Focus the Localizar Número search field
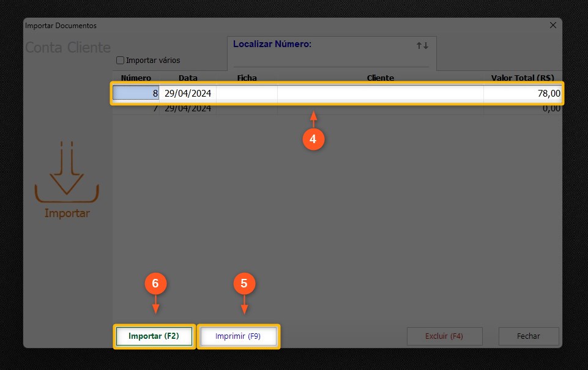Viewport: 588px width, 370px height. [x=330, y=60]
